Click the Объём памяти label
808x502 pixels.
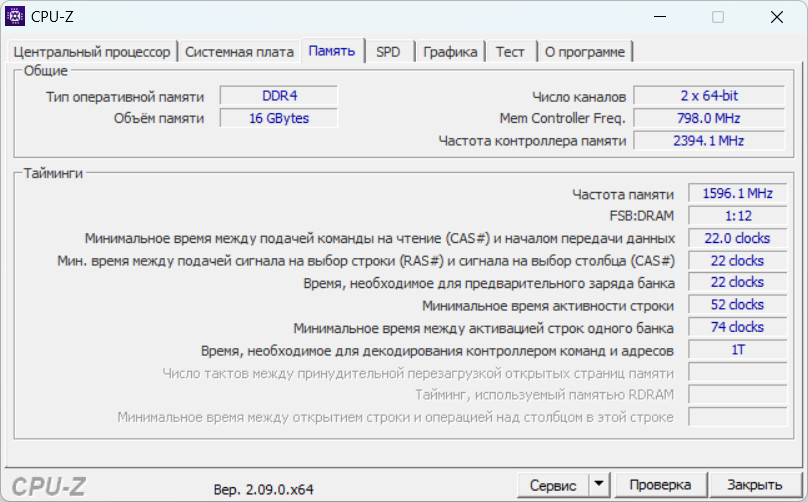[x=159, y=119]
